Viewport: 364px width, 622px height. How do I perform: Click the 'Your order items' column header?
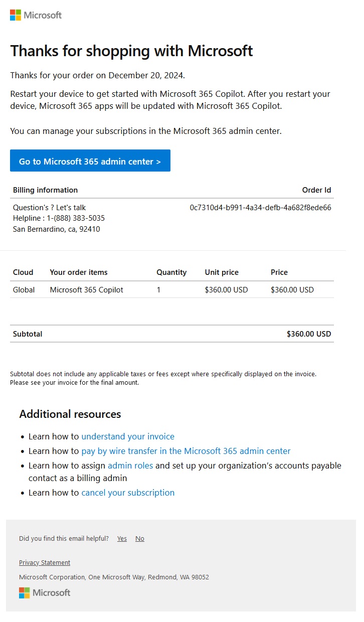[79, 272]
